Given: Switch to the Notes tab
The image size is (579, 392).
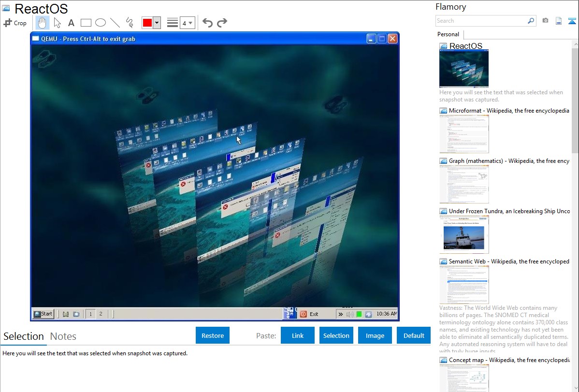Looking at the screenshot, I should (63, 336).
